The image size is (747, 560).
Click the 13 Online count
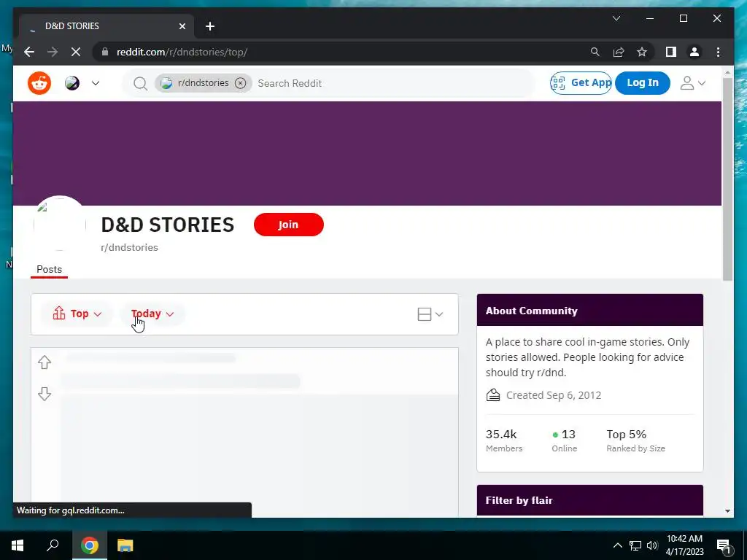[x=564, y=440]
